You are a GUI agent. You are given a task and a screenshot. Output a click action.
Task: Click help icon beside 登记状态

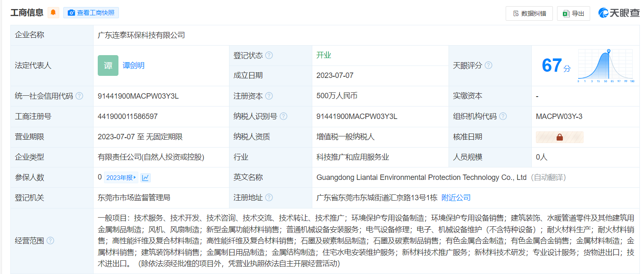pyautogui.click(x=269, y=55)
